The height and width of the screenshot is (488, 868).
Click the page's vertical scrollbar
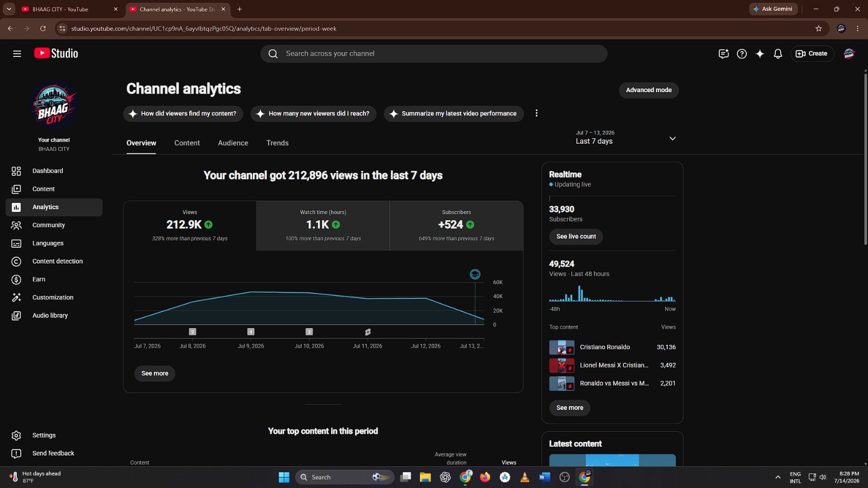pyautogui.click(x=865, y=159)
